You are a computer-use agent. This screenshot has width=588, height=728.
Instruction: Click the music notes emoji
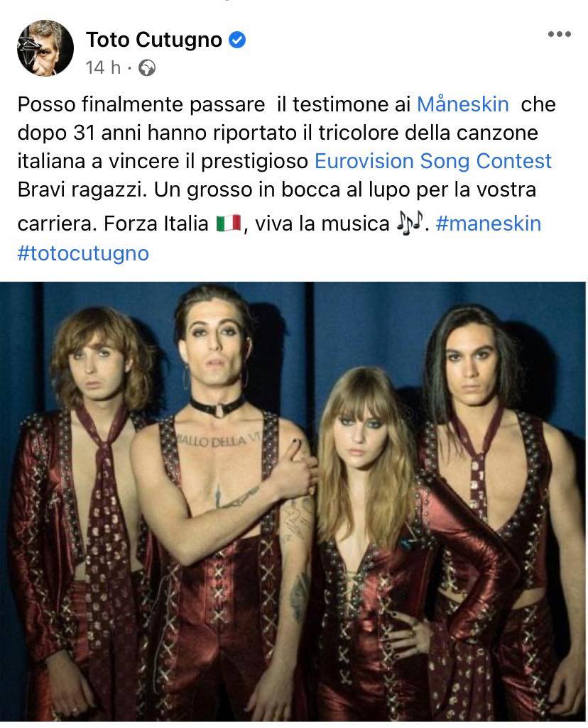410,223
